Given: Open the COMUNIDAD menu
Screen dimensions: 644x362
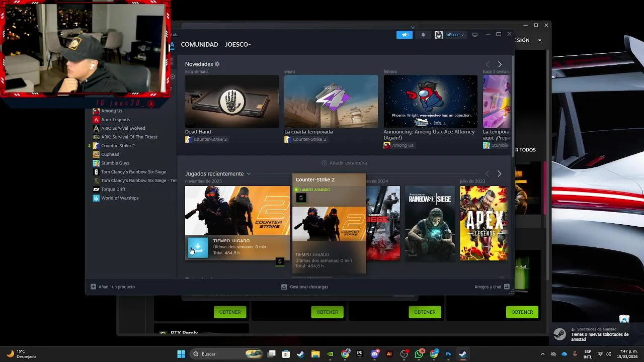Looking at the screenshot, I should (x=199, y=44).
